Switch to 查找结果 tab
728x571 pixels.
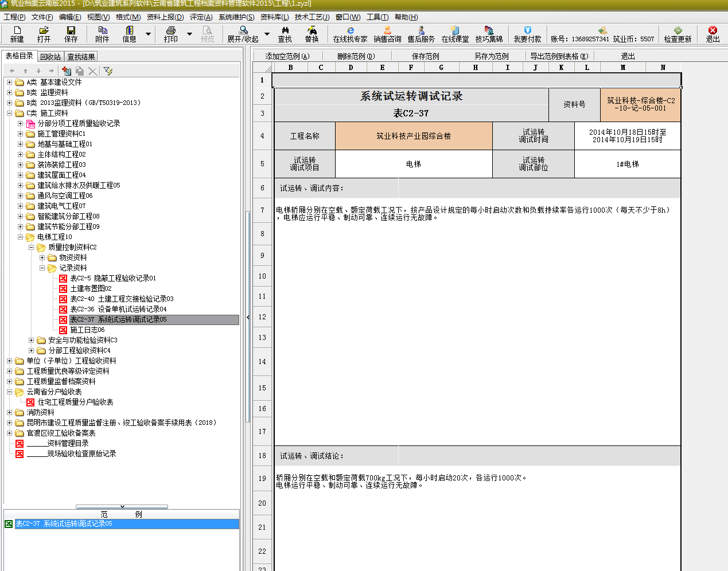(81, 57)
